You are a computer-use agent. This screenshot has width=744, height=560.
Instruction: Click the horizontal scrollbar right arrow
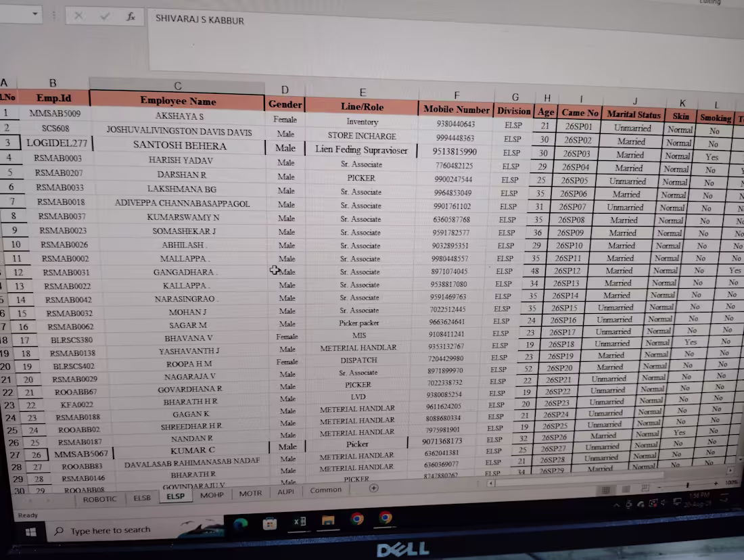pyautogui.click(x=730, y=470)
